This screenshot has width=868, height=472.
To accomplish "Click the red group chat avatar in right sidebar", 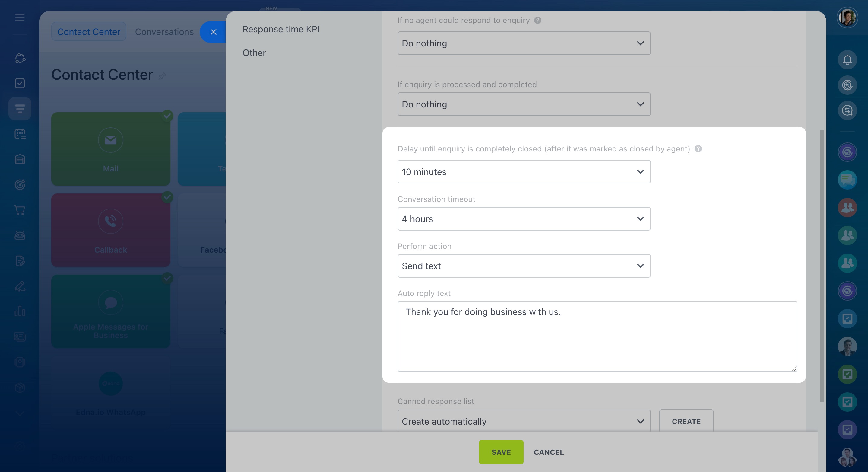I will pos(847,208).
